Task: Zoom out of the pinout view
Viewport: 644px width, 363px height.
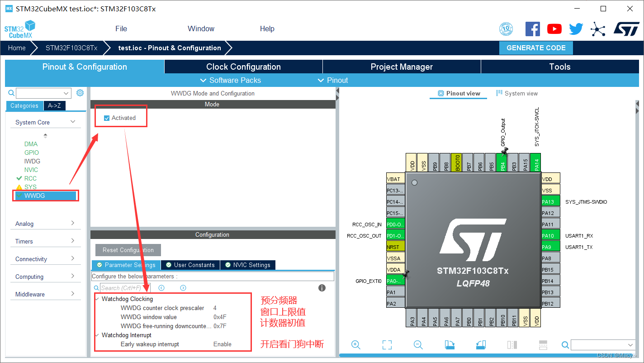Action: click(418, 345)
